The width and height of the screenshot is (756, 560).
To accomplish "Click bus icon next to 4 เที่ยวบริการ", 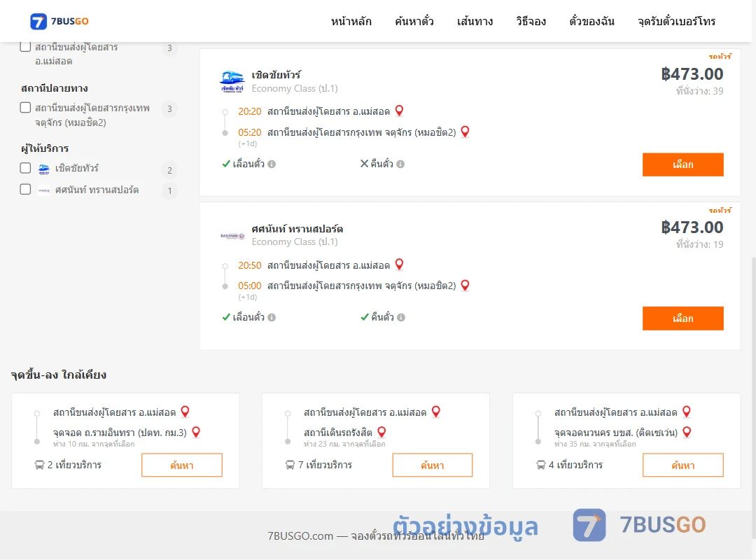I will [x=540, y=465].
